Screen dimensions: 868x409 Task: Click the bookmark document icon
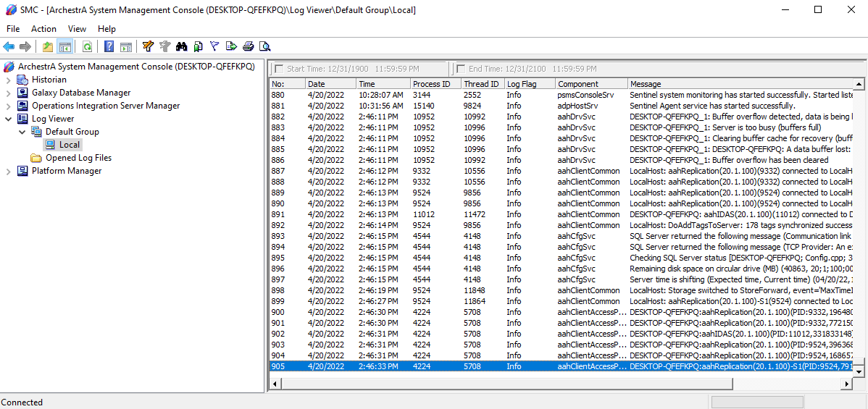pyautogui.click(x=198, y=46)
